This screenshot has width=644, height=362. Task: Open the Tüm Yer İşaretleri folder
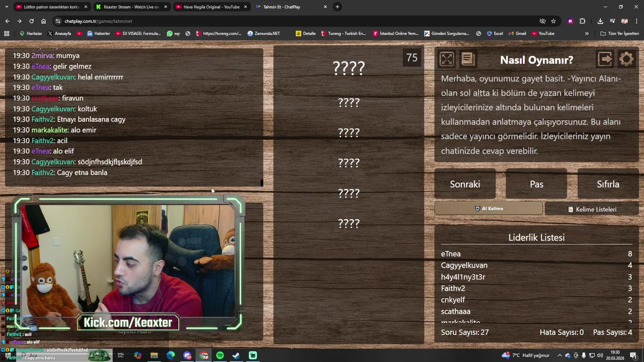pyautogui.click(x=620, y=34)
